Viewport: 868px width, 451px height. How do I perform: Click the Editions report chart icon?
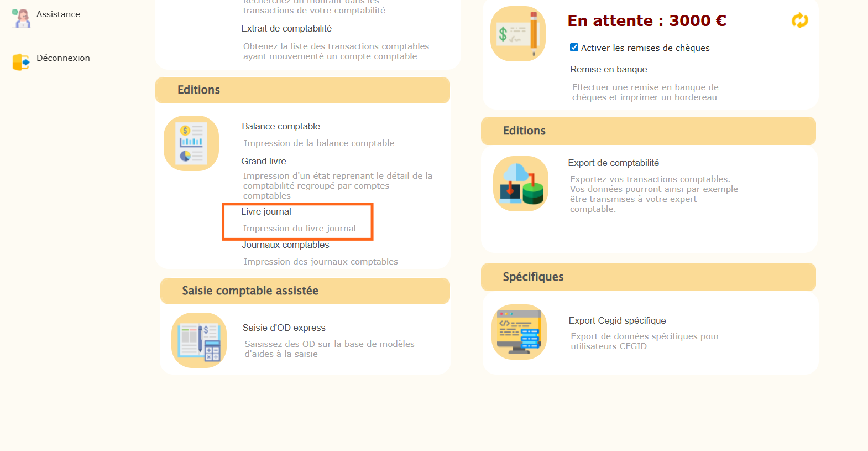coord(191,143)
